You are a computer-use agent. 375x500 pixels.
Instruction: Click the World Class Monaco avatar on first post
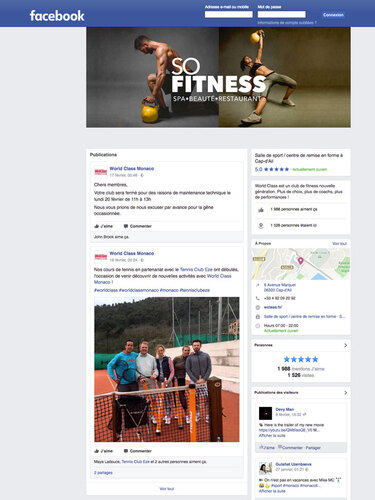click(x=101, y=172)
